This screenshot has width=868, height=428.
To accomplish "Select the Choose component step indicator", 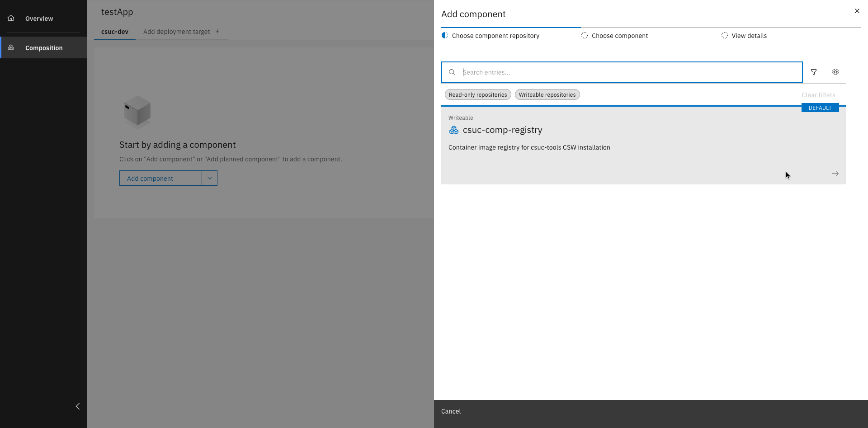I will coord(620,35).
